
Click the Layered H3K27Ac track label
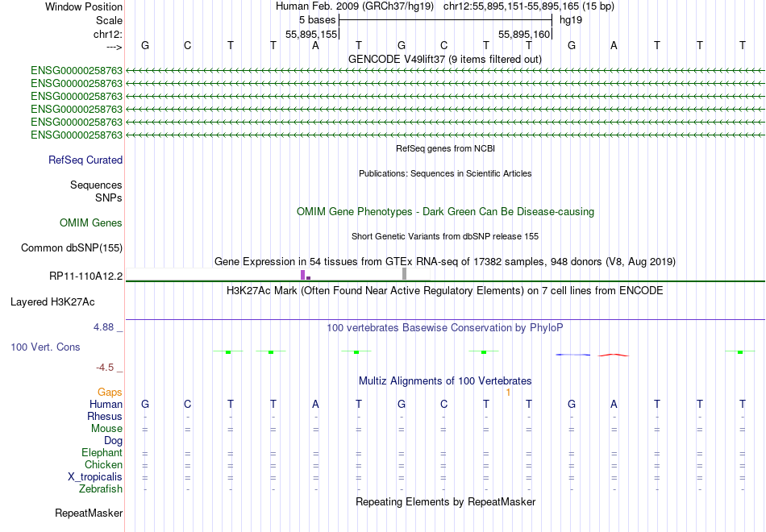(52, 302)
